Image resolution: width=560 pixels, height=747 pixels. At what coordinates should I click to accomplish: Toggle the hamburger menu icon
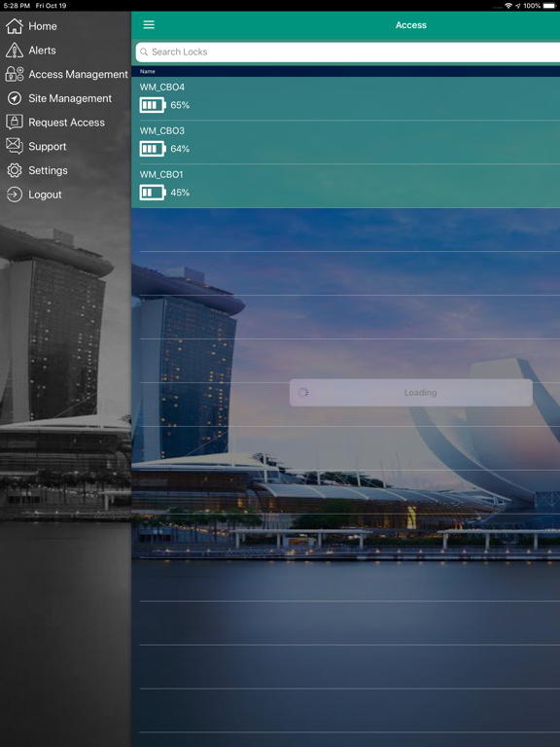click(x=149, y=24)
